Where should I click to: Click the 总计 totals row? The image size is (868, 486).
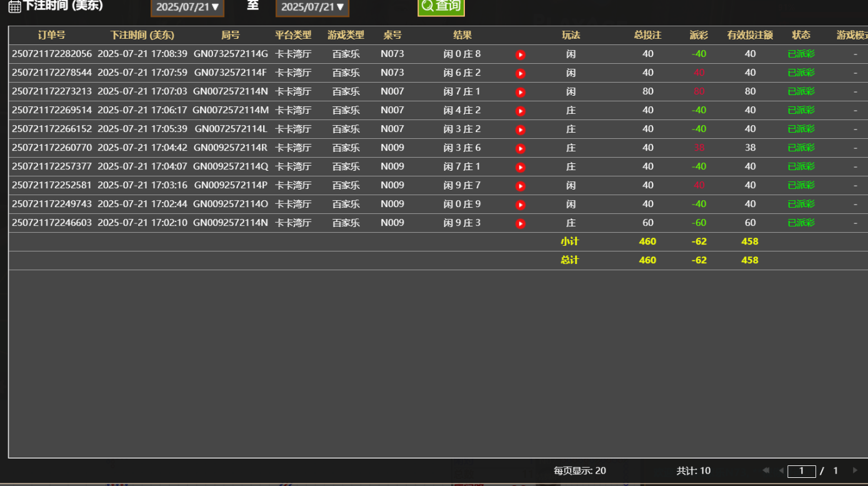point(571,260)
